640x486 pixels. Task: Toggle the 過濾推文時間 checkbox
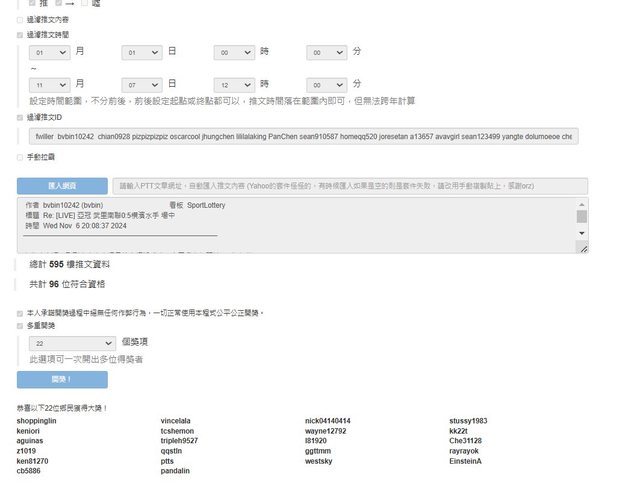[20, 34]
